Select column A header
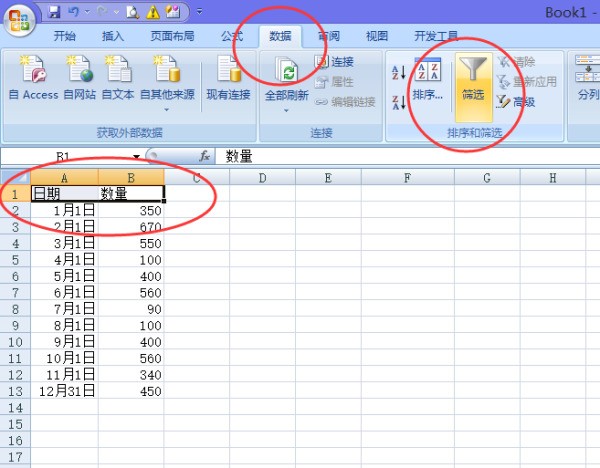 (64, 178)
